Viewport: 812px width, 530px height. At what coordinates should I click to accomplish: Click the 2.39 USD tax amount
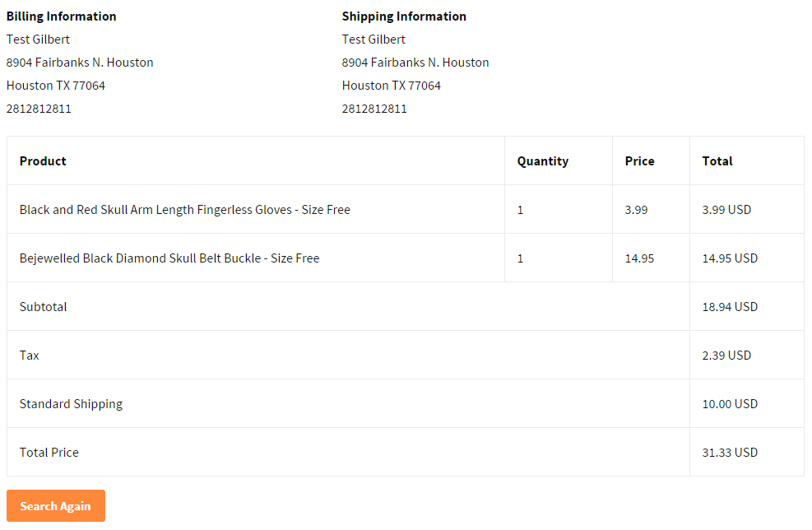[x=726, y=356]
